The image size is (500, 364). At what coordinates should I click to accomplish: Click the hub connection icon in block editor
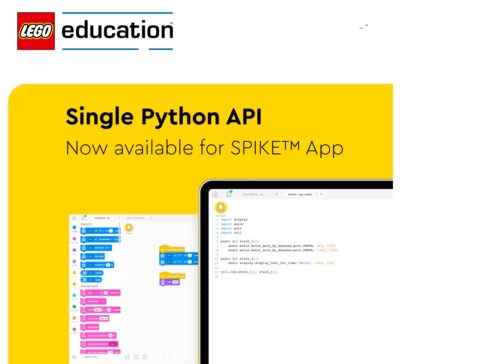click(x=84, y=218)
